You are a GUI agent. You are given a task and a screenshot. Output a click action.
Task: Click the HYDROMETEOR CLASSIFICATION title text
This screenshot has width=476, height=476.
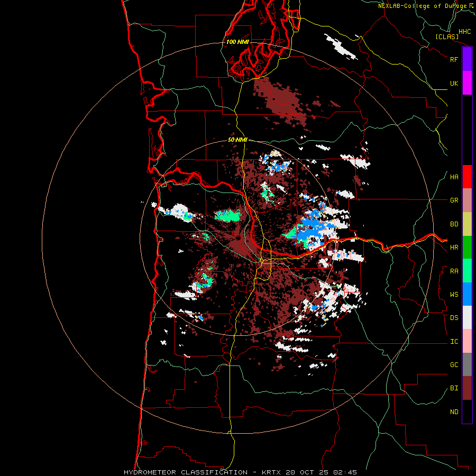[x=186, y=472]
